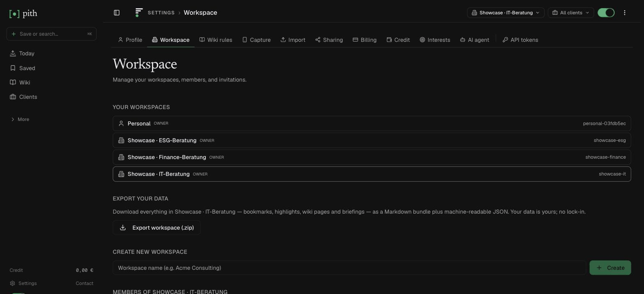Click the plus icon in search box

14,34
